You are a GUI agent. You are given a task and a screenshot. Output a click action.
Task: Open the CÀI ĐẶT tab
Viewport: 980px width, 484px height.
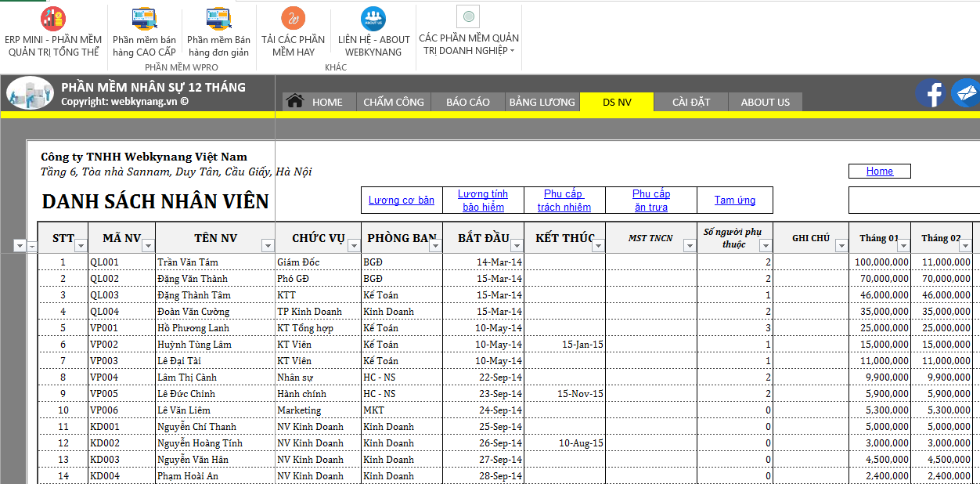[x=691, y=102]
